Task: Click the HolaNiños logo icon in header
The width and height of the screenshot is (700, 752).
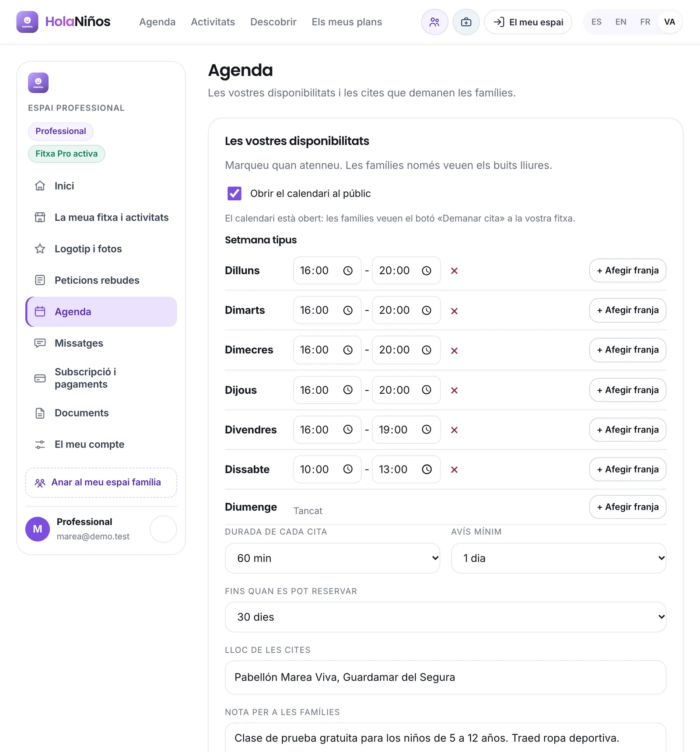Action: pyautogui.click(x=27, y=22)
